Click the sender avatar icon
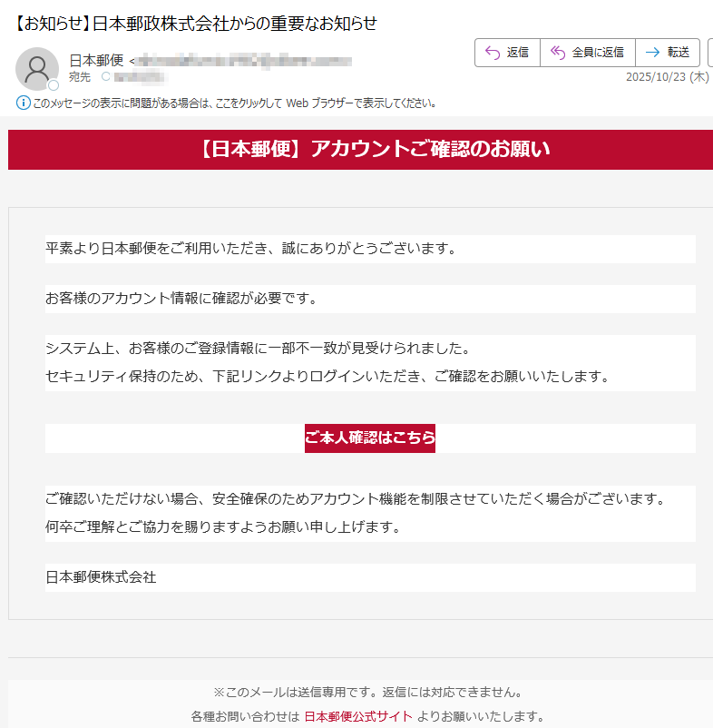This screenshot has height=728, width=713. [x=37, y=69]
